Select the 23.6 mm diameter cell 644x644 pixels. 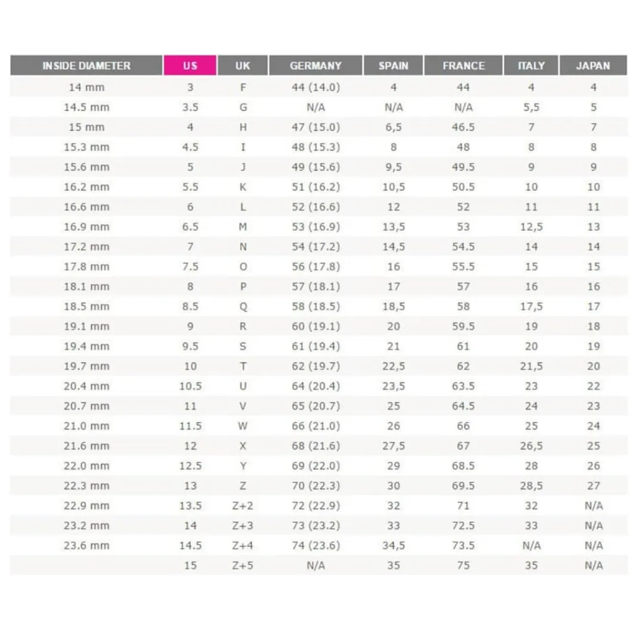86,546
